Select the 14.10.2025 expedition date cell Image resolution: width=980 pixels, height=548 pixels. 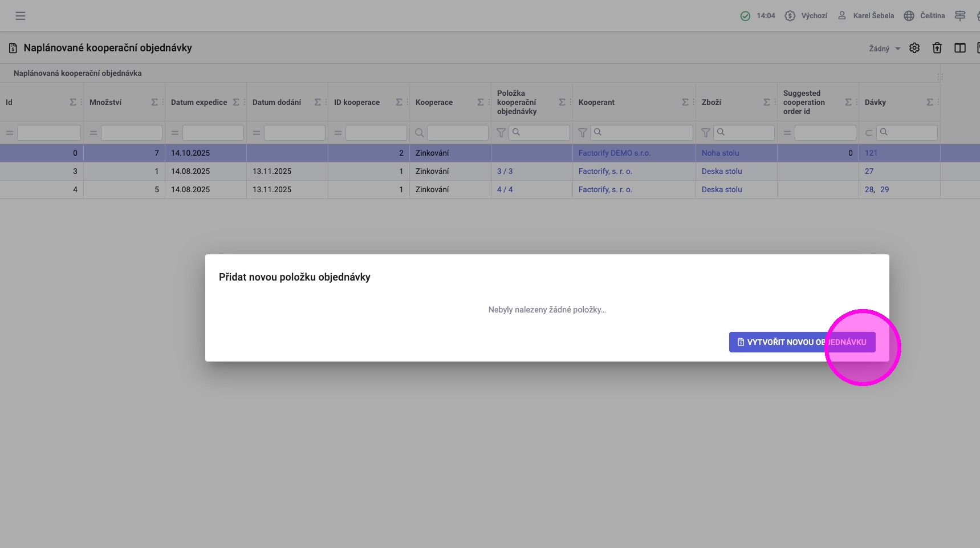(206, 153)
